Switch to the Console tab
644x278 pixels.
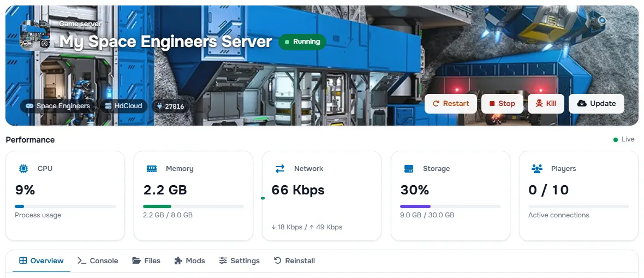(98, 261)
